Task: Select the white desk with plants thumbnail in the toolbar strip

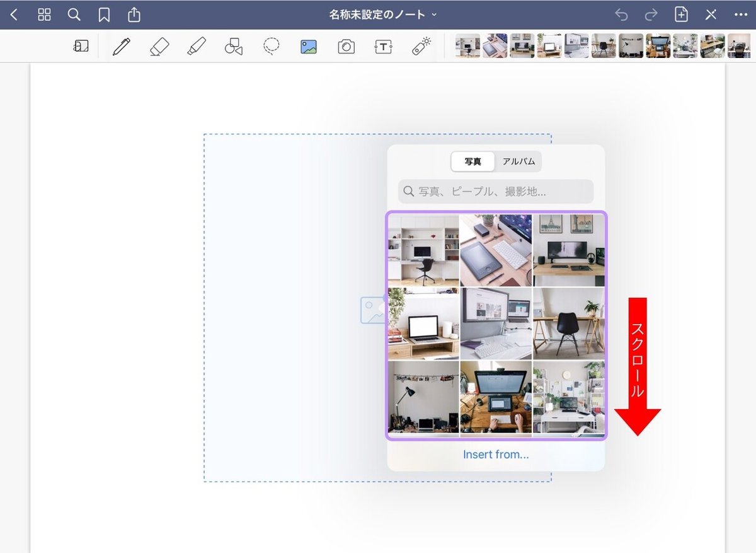Action: point(685,46)
